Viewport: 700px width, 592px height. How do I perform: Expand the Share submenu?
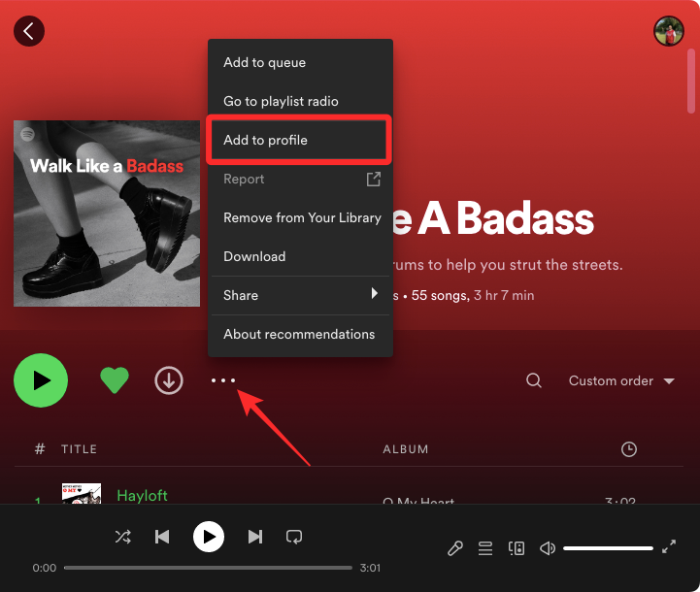(300, 295)
